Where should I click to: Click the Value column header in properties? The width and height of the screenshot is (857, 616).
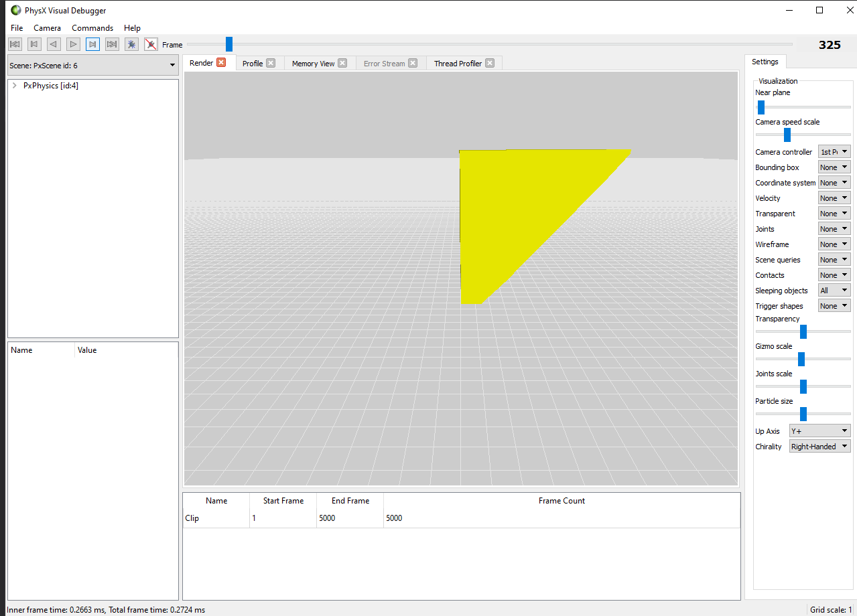point(126,350)
